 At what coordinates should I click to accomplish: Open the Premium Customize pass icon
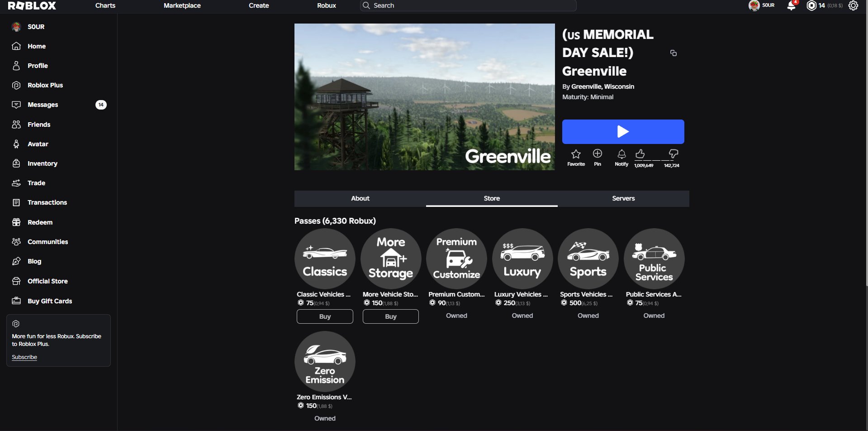pyautogui.click(x=456, y=259)
